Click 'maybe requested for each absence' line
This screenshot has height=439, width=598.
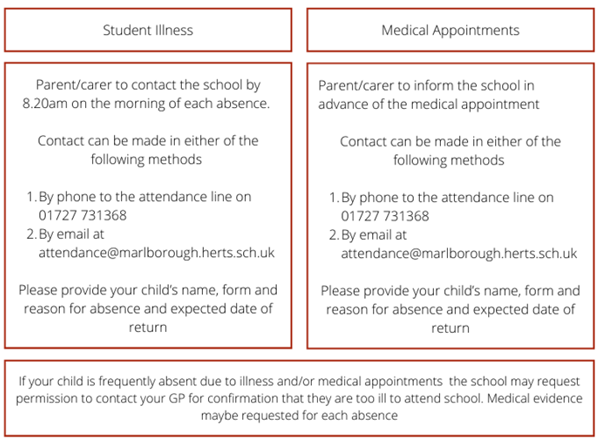[299, 415]
